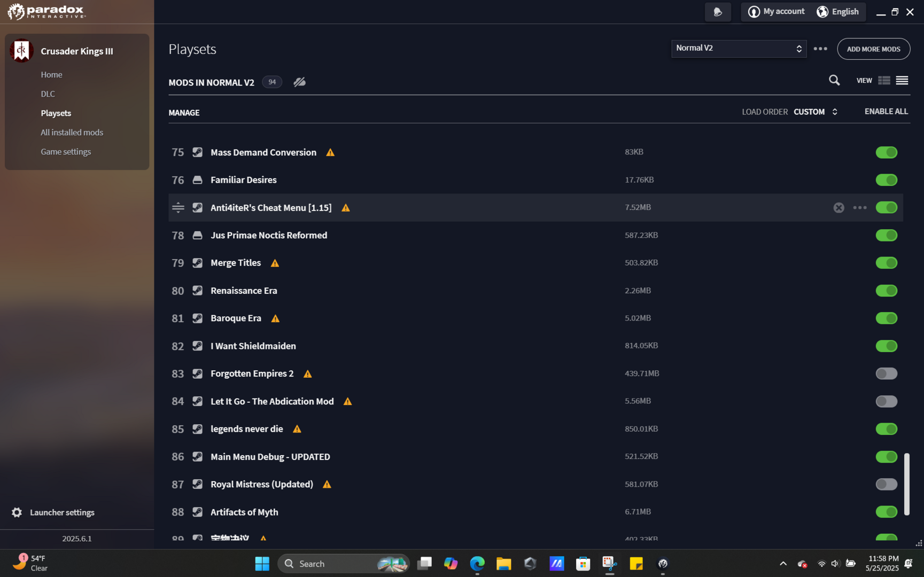924x577 pixels.
Task: Disable the Mass Demand Conversion mod
Action: tap(886, 152)
